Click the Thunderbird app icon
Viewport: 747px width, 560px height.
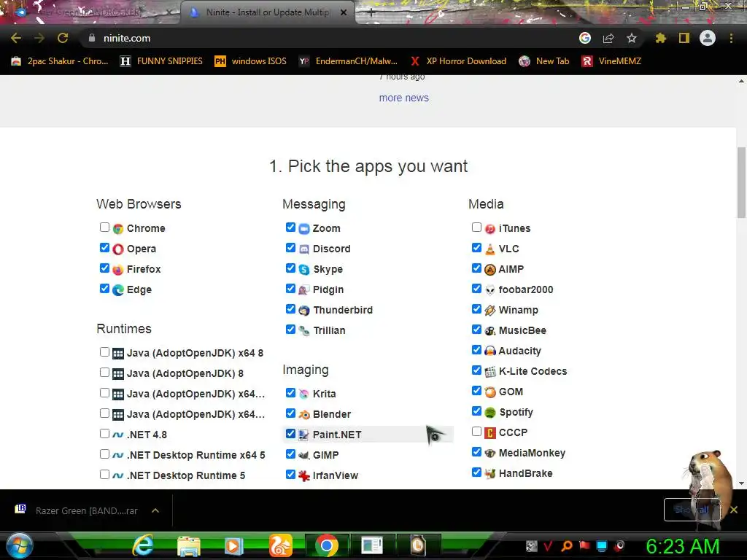point(304,311)
